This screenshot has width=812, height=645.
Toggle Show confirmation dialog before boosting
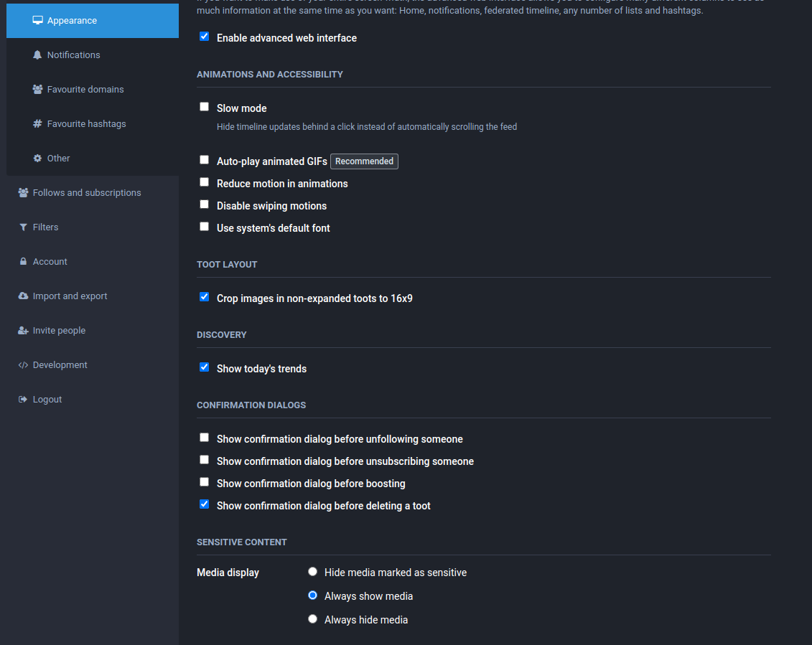(205, 482)
